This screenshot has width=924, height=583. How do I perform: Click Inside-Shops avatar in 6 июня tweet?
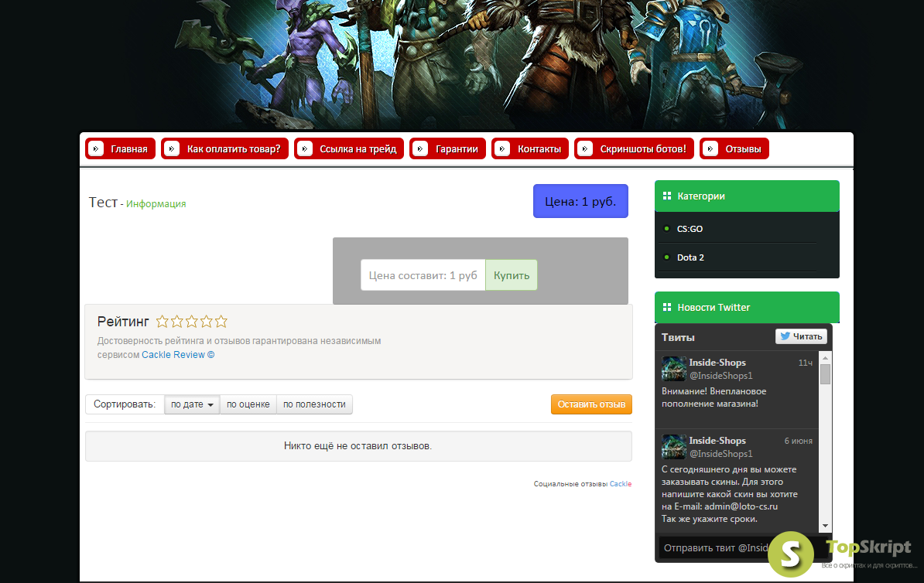(x=673, y=447)
